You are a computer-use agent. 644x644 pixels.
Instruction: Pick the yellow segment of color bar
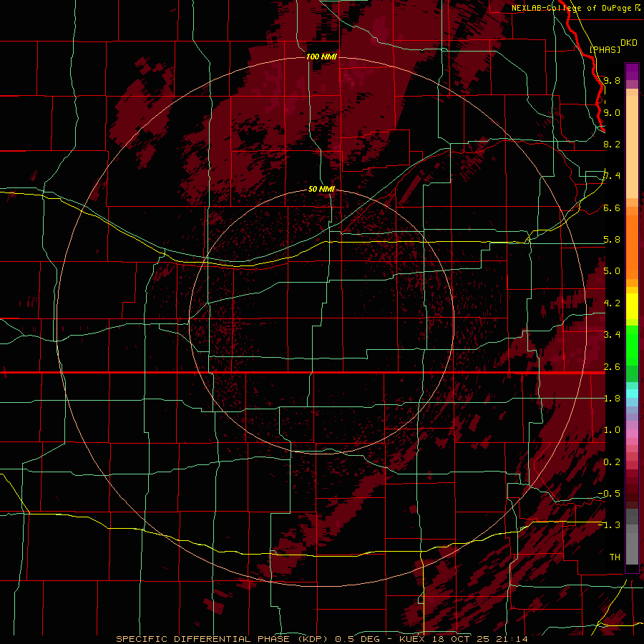pos(632,306)
